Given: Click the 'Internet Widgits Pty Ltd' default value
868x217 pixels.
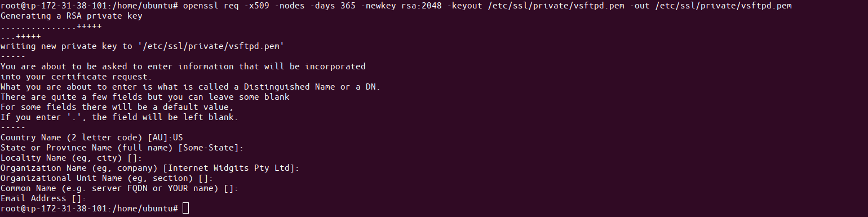Looking at the screenshot, I should coord(229,168).
